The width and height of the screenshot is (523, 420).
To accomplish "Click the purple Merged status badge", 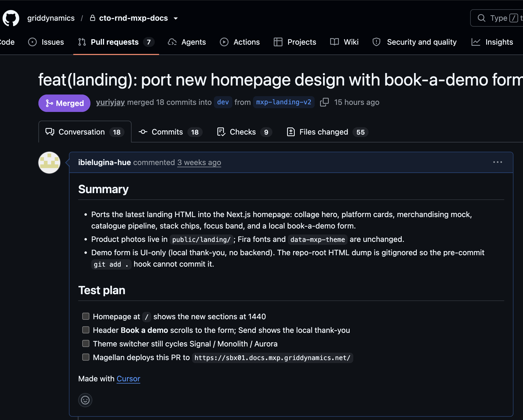I will click(x=64, y=103).
